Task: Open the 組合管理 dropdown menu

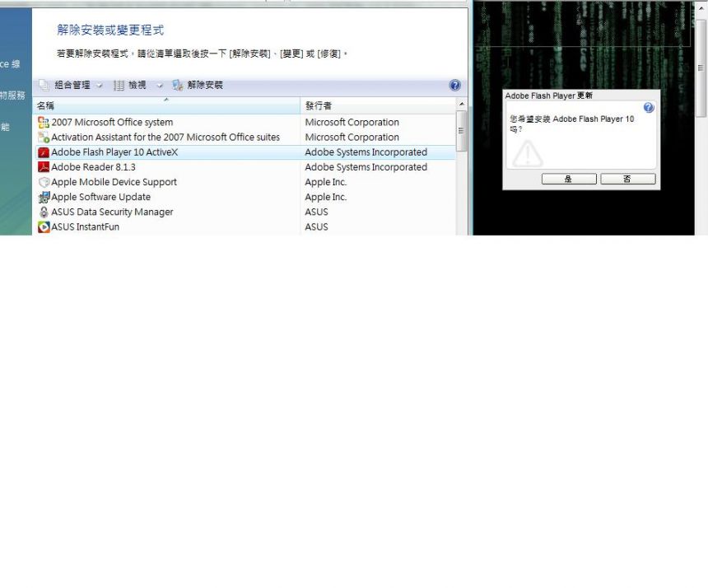Action: tap(100, 85)
